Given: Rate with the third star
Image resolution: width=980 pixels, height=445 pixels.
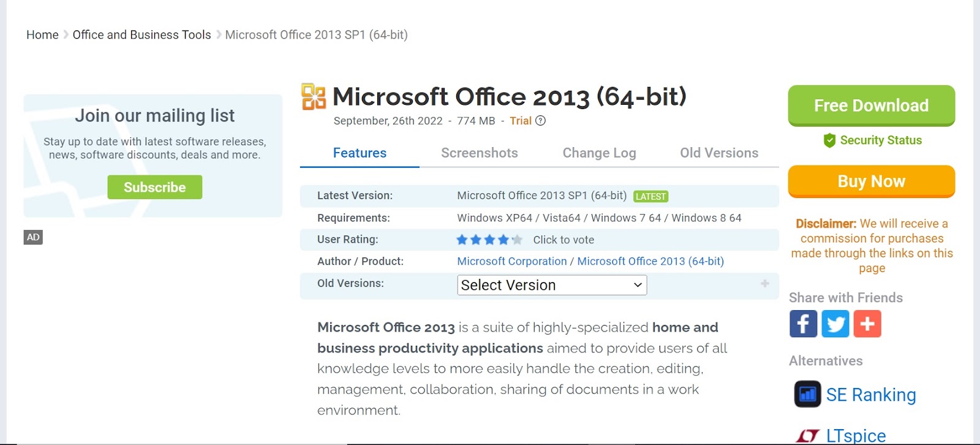Looking at the screenshot, I should 489,240.
